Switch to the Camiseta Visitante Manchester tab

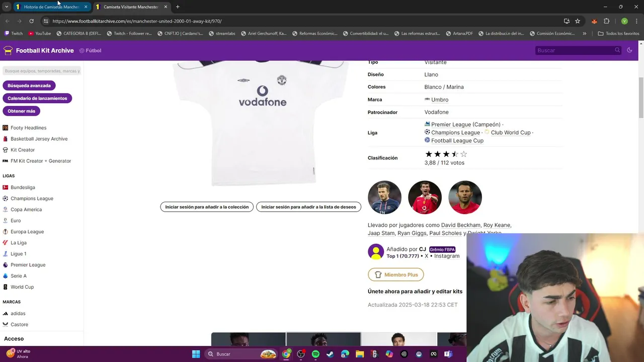[x=131, y=7]
